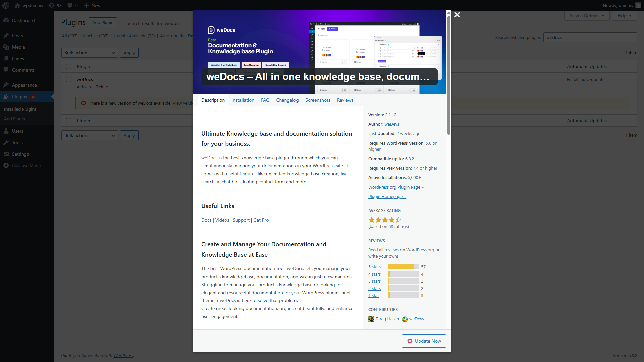The width and height of the screenshot is (644, 362).
Task: Click the updates icon showing 93
Action: tap(51, 5)
